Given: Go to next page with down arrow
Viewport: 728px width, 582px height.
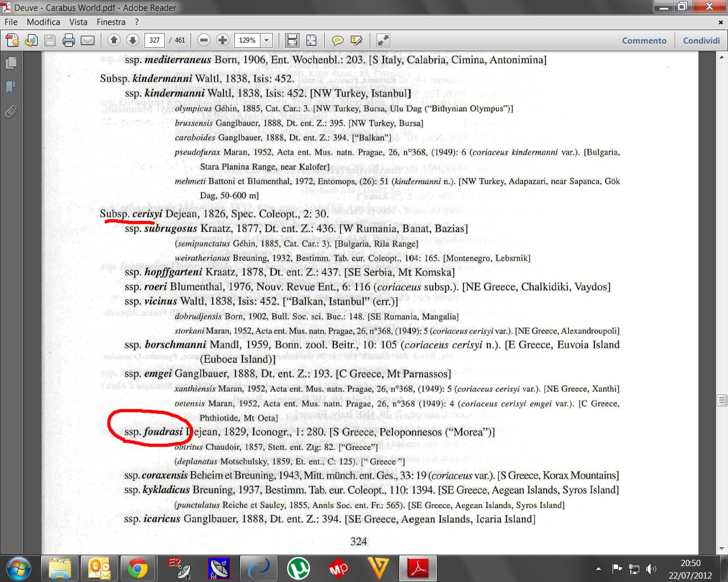Looking at the screenshot, I should [133, 40].
